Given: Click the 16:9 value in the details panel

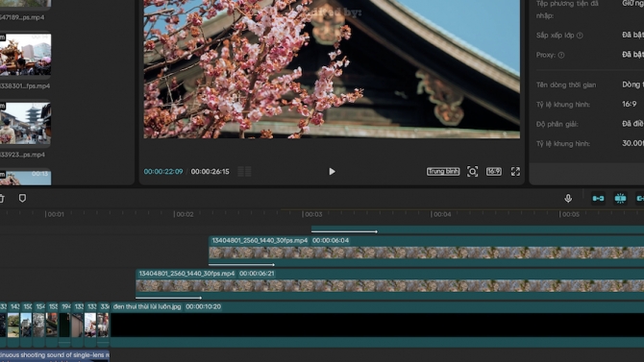Looking at the screenshot, I should (629, 105).
